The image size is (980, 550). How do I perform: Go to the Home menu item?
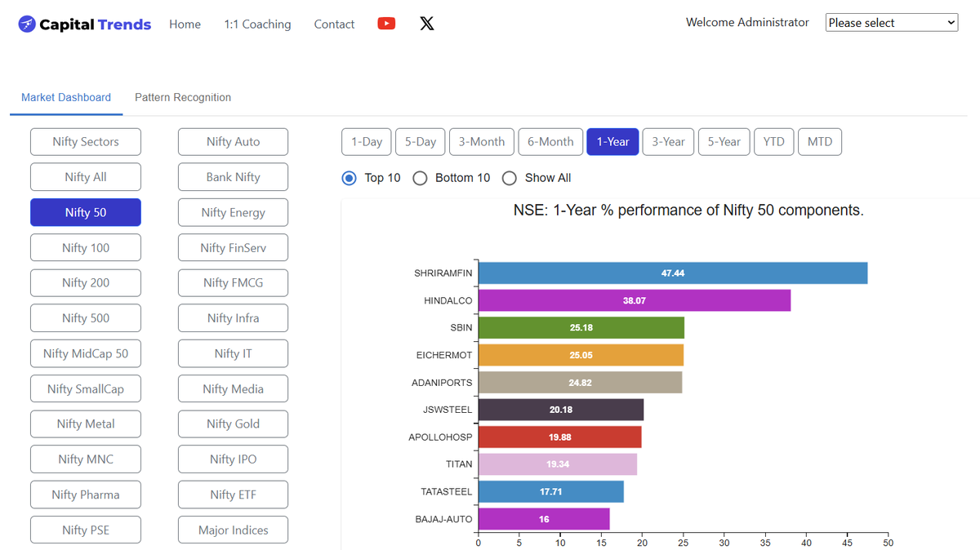pos(185,24)
